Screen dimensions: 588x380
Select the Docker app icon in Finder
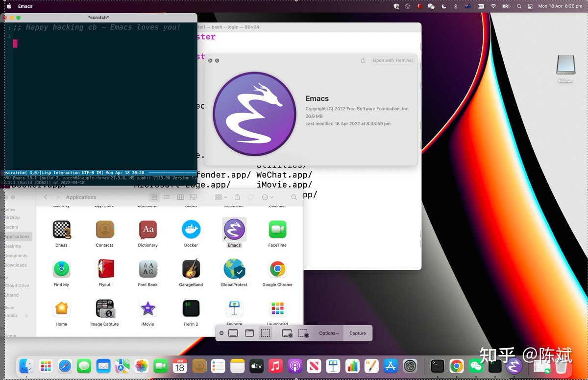pyautogui.click(x=191, y=230)
